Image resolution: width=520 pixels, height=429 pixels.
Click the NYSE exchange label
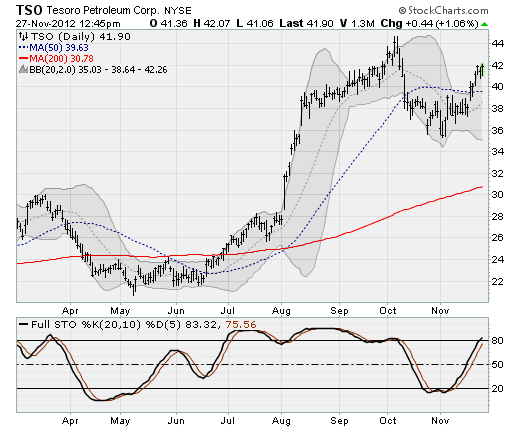point(178,11)
